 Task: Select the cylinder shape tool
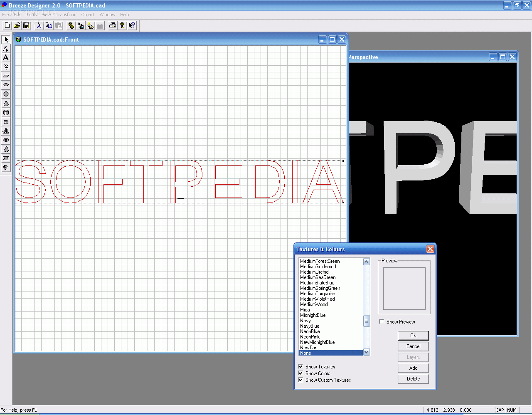click(x=6, y=112)
